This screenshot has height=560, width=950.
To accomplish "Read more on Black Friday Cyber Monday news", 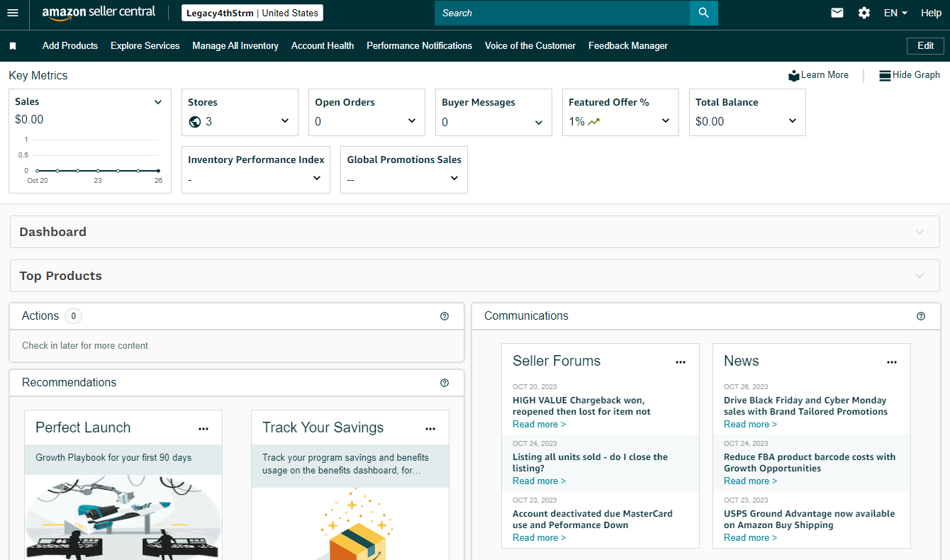I will click(750, 425).
